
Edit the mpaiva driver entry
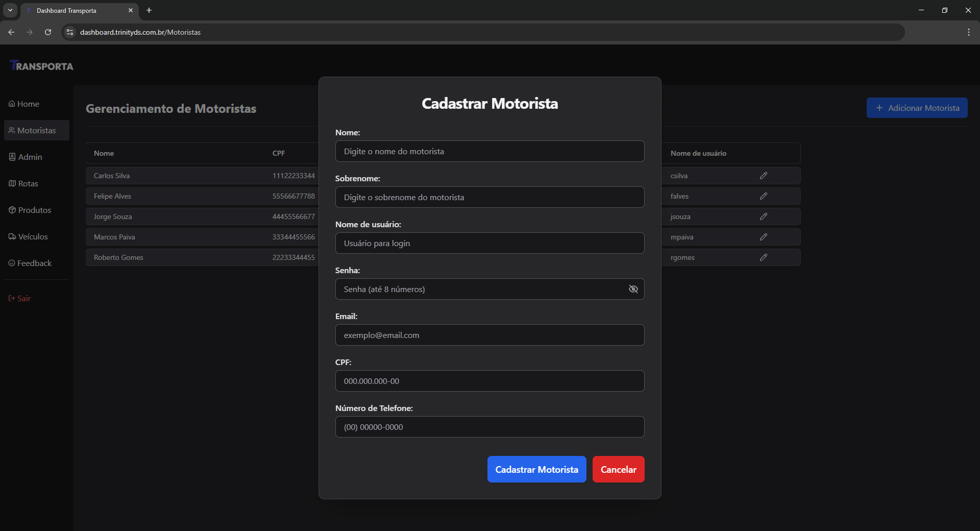(763, 237)
